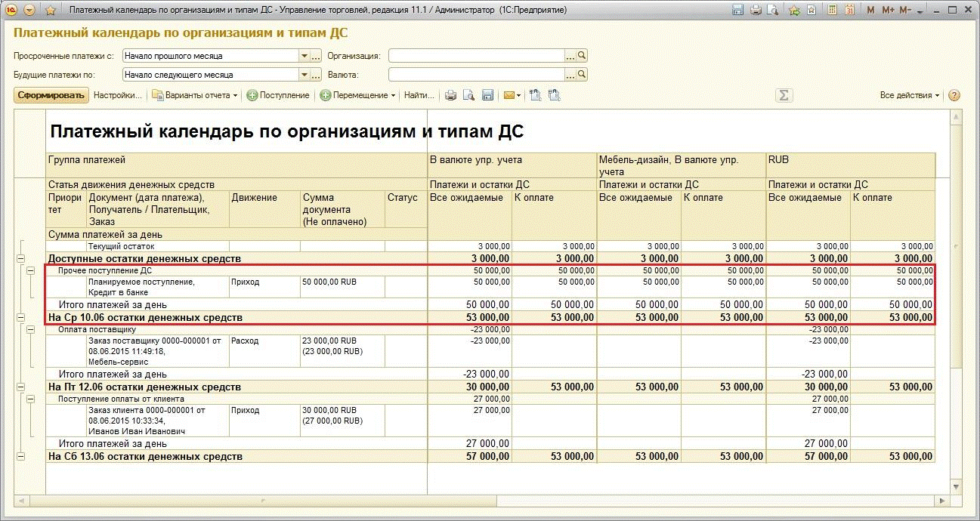980x521 pixels.
Task: Open the 'Все действия' menu
Action: click(x=909, y=95)
